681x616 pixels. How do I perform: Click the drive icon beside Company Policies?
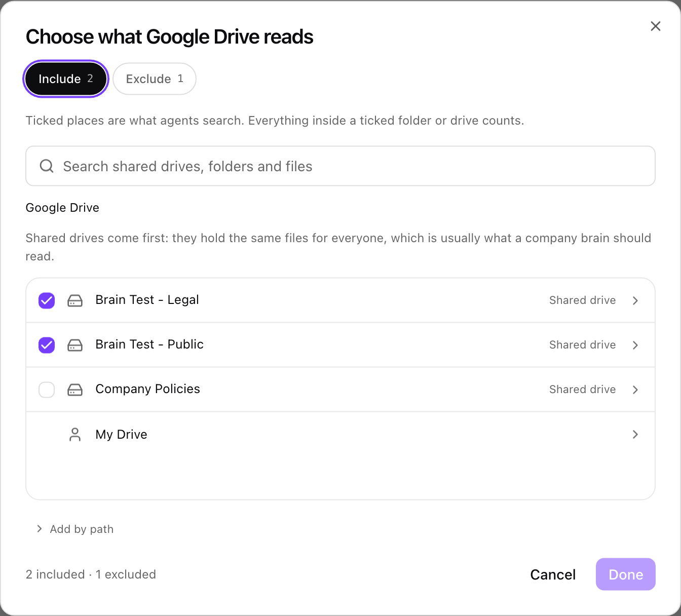click(75, 390)
